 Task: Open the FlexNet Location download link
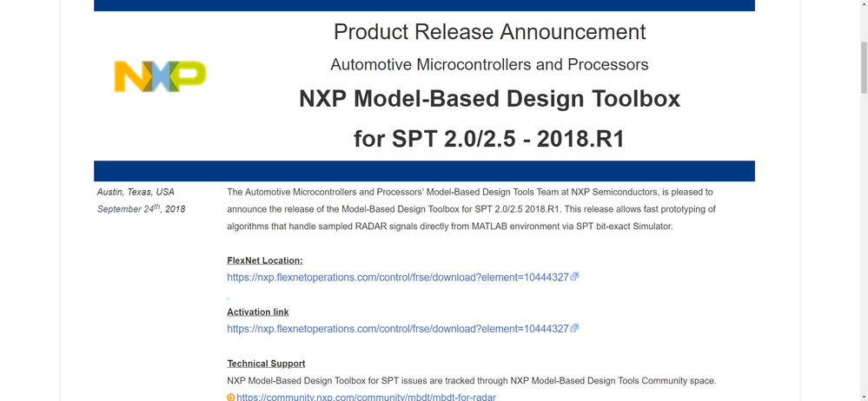point(397,278)
